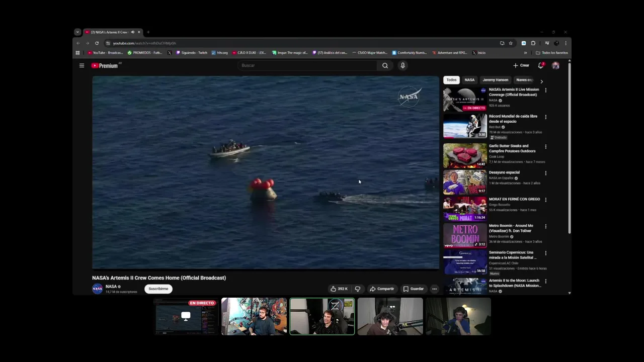Screen dimensions: 644x362
Task: Open Chrome three-dot menu
Action: [566, 43]
